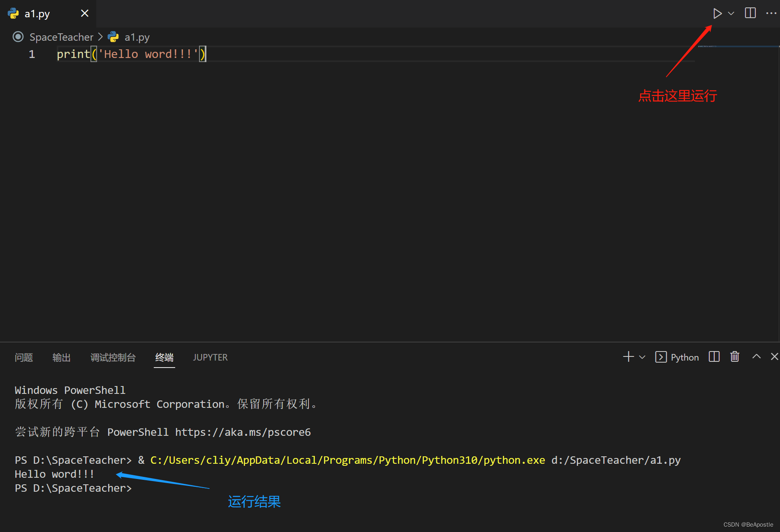Screen dimensions: 780x532
Task: Click the python.exe path in terminal
Action: [x=348, y=460]
